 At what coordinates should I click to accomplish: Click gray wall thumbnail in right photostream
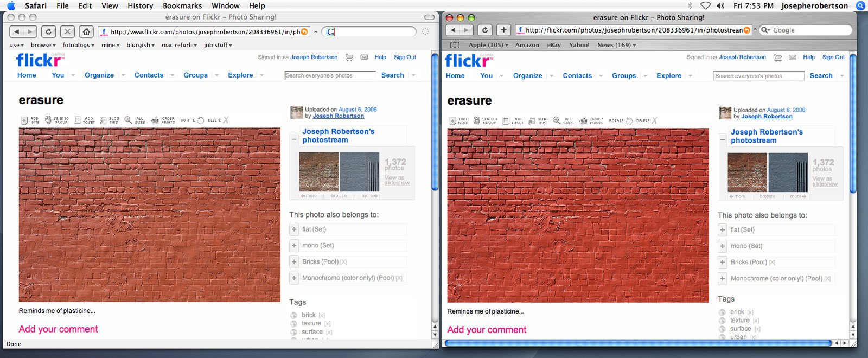point(788,172)
